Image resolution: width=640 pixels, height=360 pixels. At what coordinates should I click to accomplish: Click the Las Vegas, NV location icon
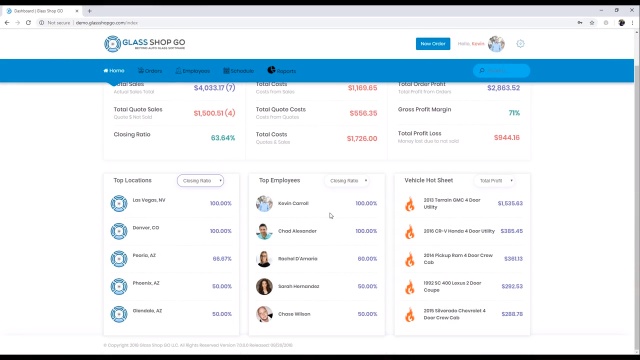tap(119, 203)
